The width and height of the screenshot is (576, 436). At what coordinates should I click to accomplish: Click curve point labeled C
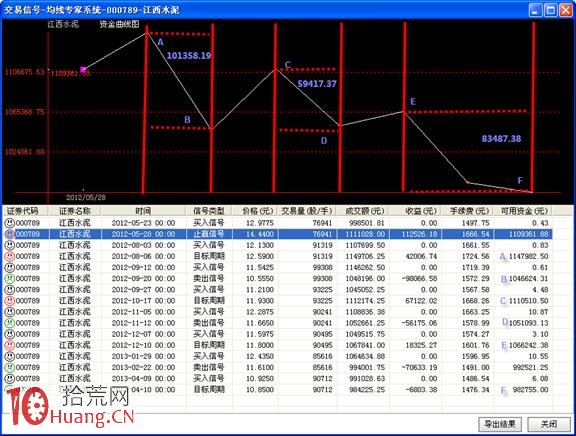tap(276, 69)
